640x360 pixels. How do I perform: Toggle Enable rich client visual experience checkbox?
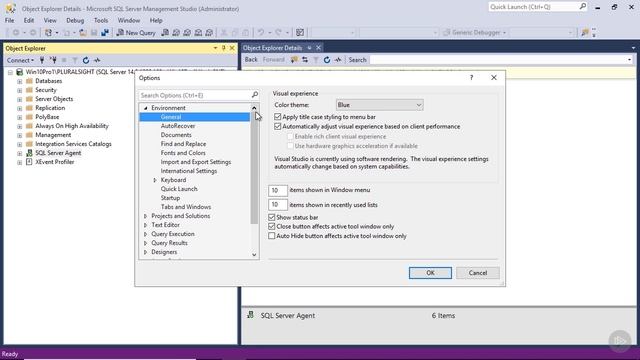click(290, 136)
